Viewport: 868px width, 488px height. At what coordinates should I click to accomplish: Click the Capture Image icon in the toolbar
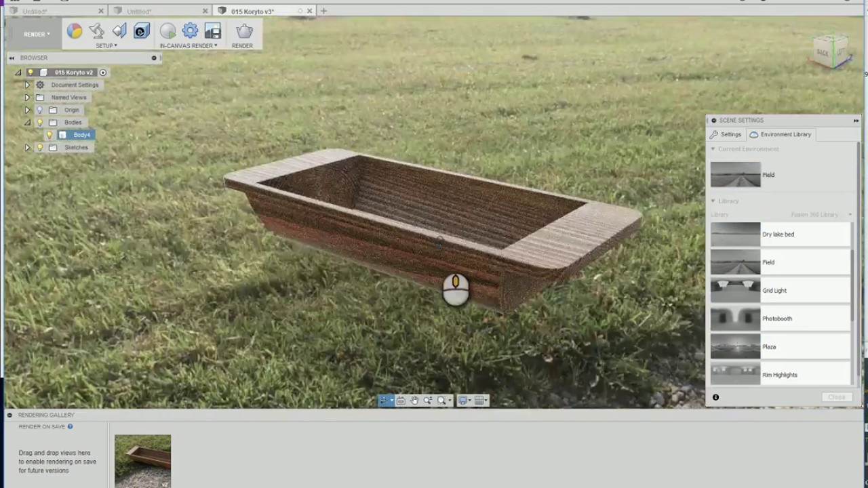point(213,31)
